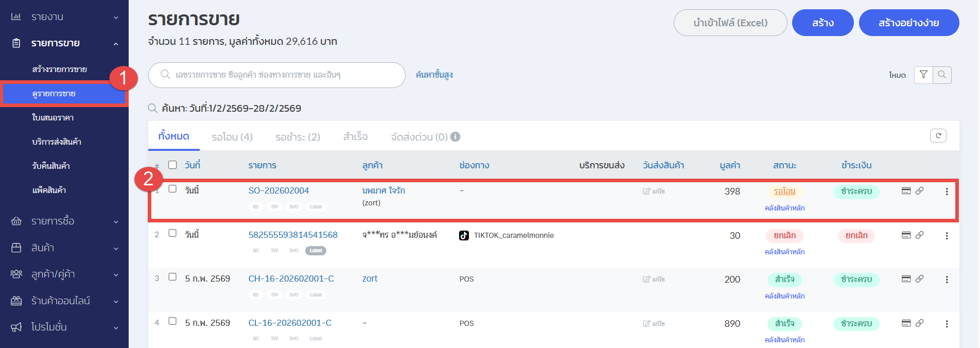Click the refresh icon above the table
This screenshot has height=348, width=980.
tap(938, 135)
